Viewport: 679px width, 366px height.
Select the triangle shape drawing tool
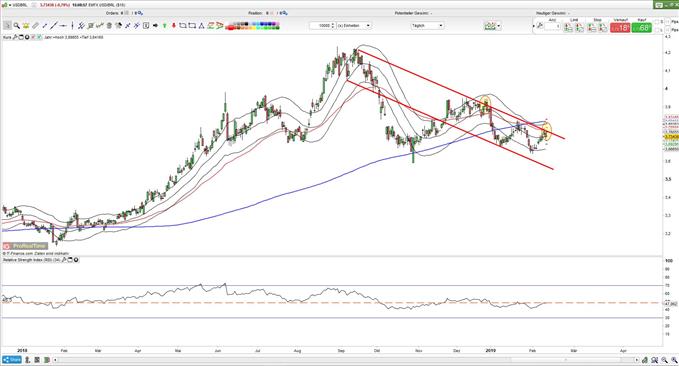pos(201,26)
